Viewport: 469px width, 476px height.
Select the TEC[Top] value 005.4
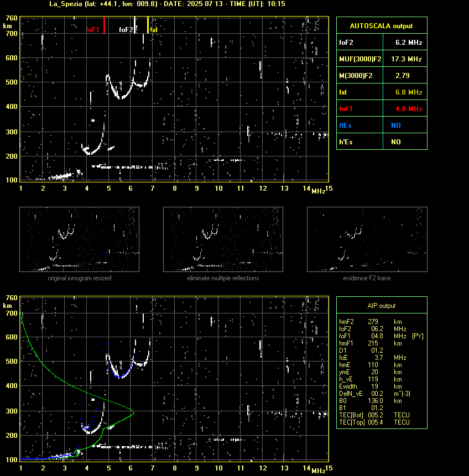376,422
